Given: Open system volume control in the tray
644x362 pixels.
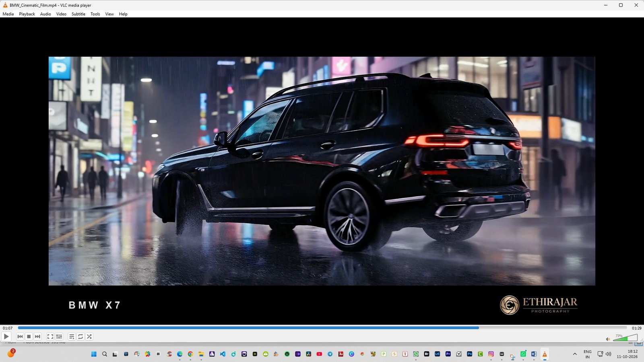Looking at the screenshot, I should click(608, 354).
